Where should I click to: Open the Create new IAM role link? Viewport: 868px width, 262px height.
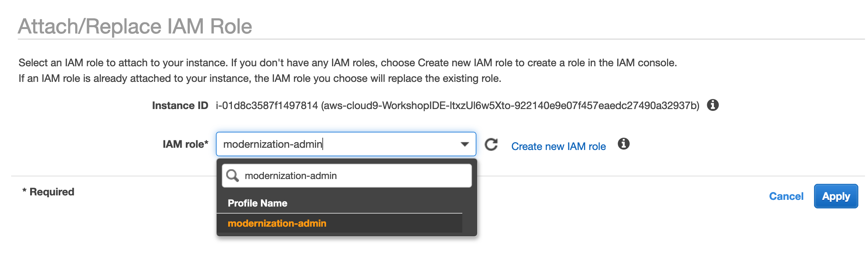pyautogui.click(x=558, y=146)
